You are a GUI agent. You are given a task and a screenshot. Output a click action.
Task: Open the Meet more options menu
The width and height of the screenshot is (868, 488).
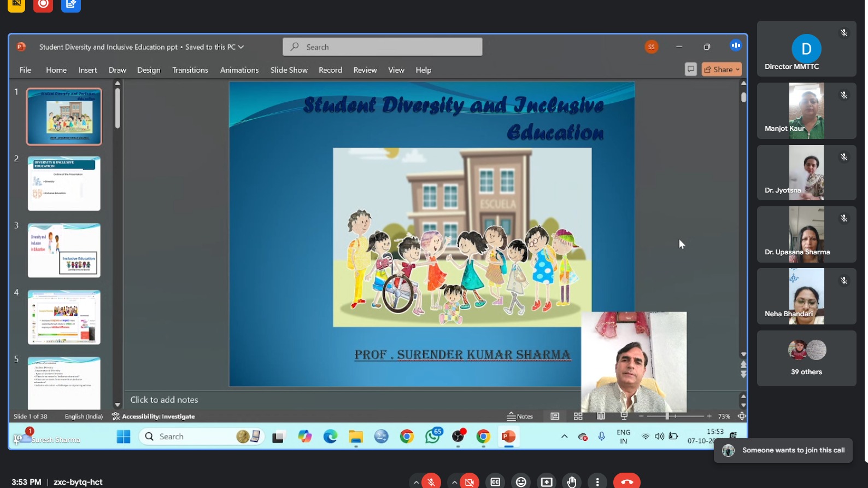[x=597, y=481]
